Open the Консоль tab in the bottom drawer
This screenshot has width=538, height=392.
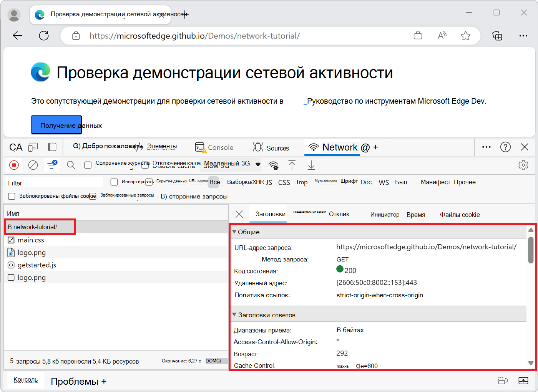(26, 380)
